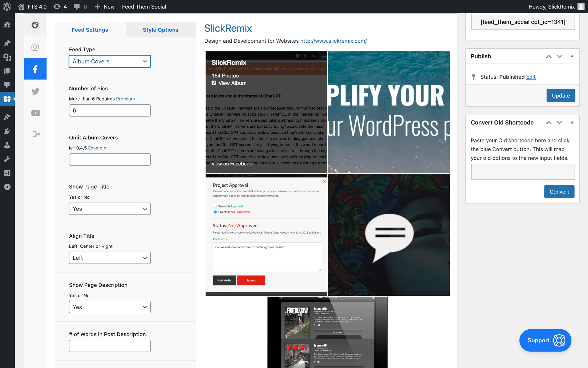Open the updates icon showing 4

pyautogui.click(x=60, y=7)
